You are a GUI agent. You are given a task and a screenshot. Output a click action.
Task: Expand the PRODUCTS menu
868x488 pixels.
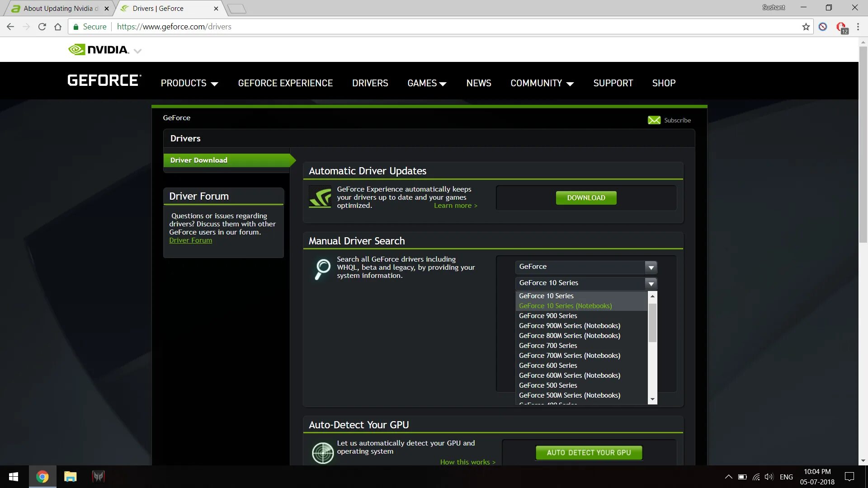point(189,83)
